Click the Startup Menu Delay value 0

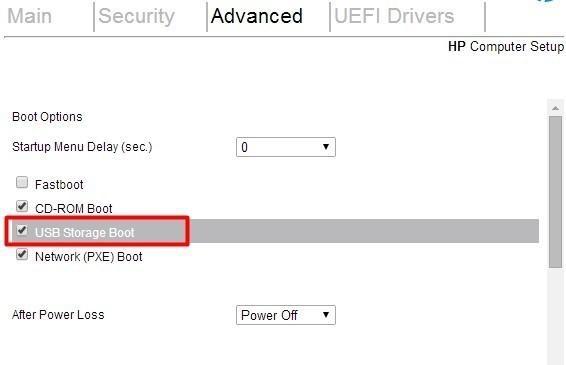pyautogui.click(x=244, y=147)
